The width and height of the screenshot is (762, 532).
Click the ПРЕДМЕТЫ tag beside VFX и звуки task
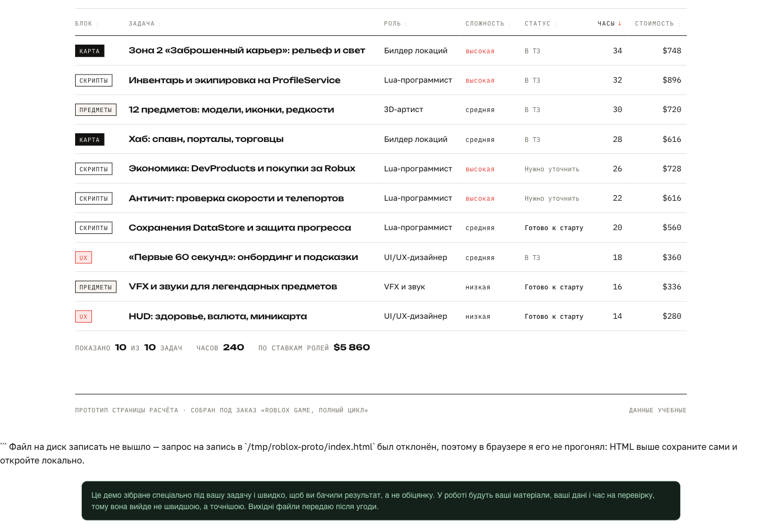click(96, 287)
